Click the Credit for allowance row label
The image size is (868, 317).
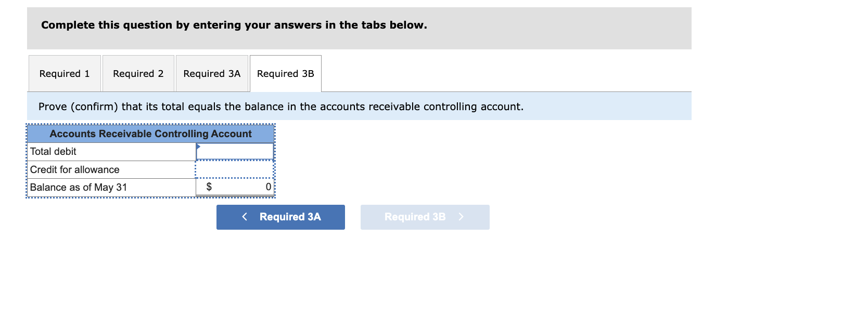tap(74, 169)
